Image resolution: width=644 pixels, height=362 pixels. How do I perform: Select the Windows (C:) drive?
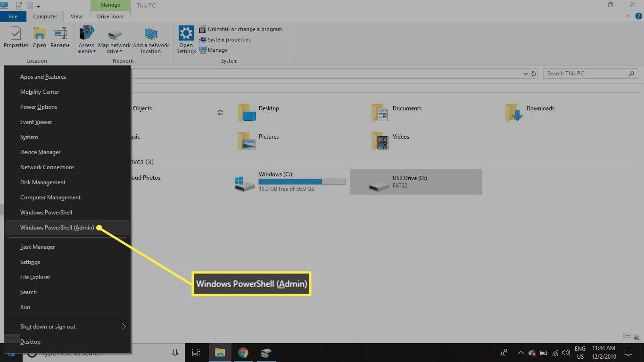pos(290,181)
